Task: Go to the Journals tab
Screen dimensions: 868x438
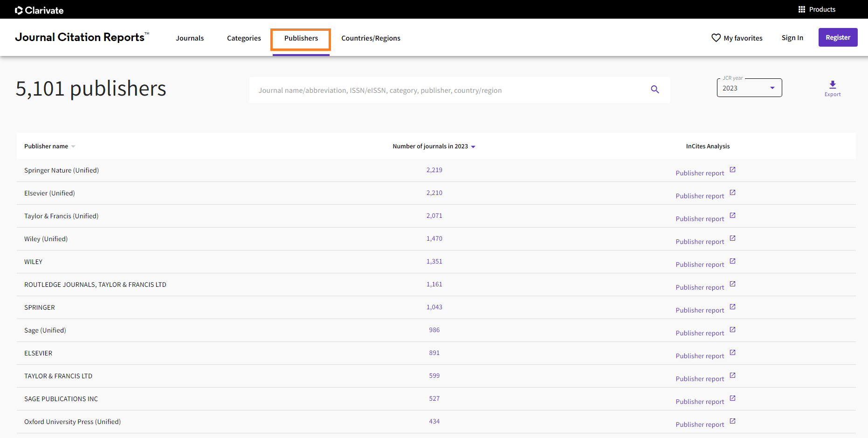Action: (x=190, y=38)
